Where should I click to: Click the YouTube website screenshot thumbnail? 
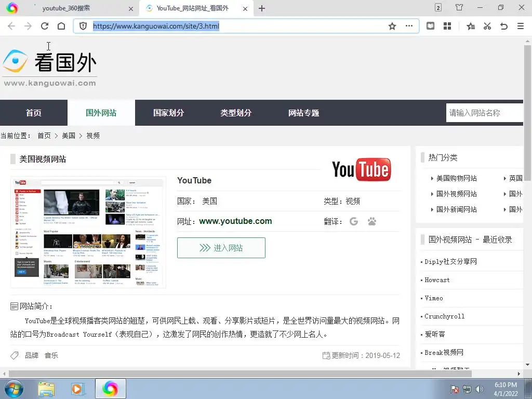pyautogui.click(x=88, y=232)
